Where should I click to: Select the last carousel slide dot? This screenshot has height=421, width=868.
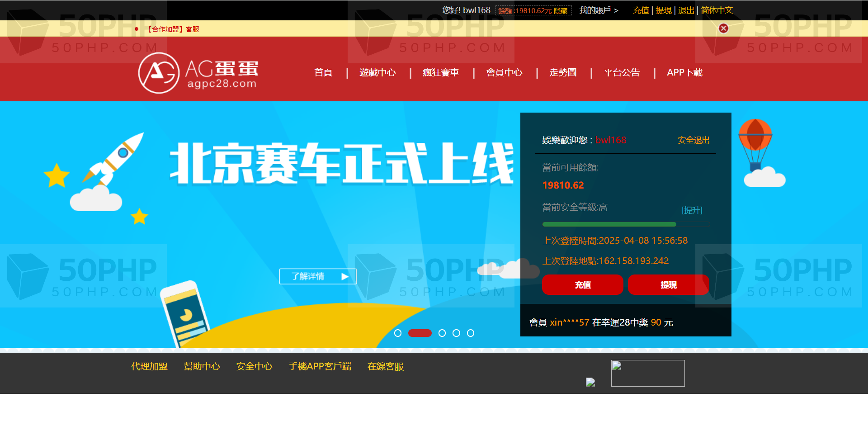coord(471,333)
